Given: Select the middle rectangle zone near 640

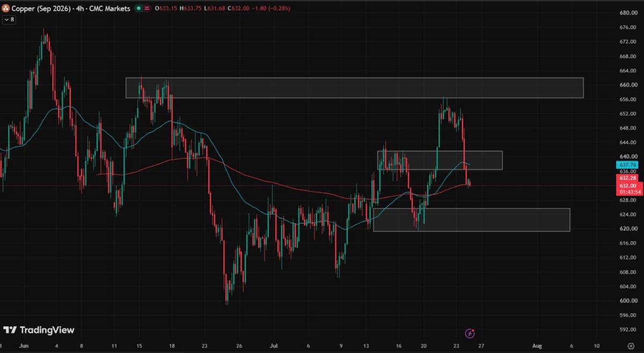Looking at the screenshot, I should click(x=440, y=160).
